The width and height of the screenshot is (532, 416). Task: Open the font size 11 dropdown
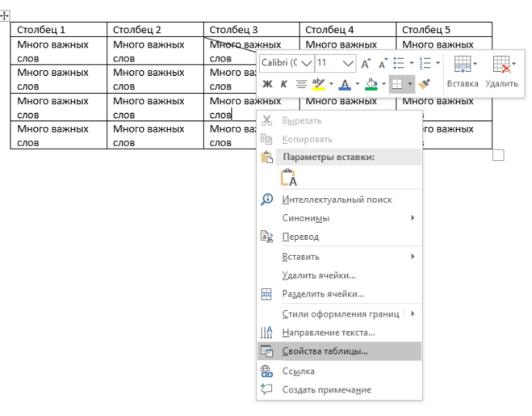click(348, 63)
